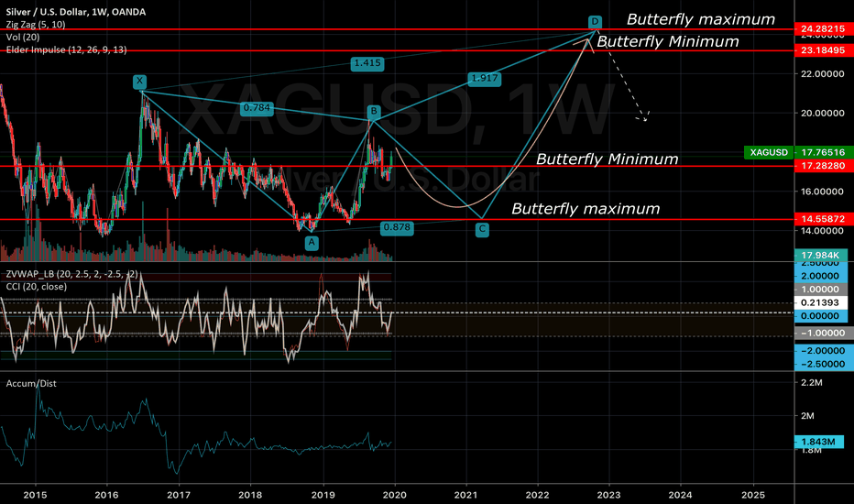Click the 2023 label on time axis
This screenshot has width=854, height=504.
coord(609,495)
